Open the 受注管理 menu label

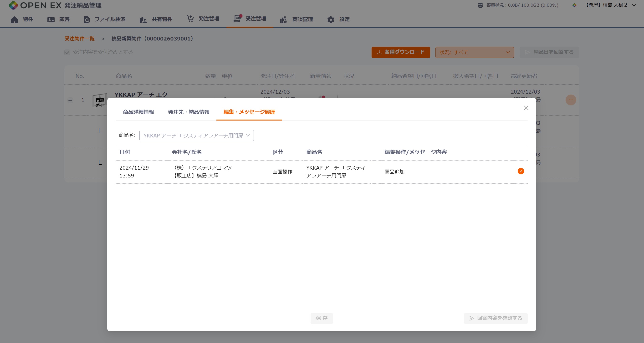(256, 19)
